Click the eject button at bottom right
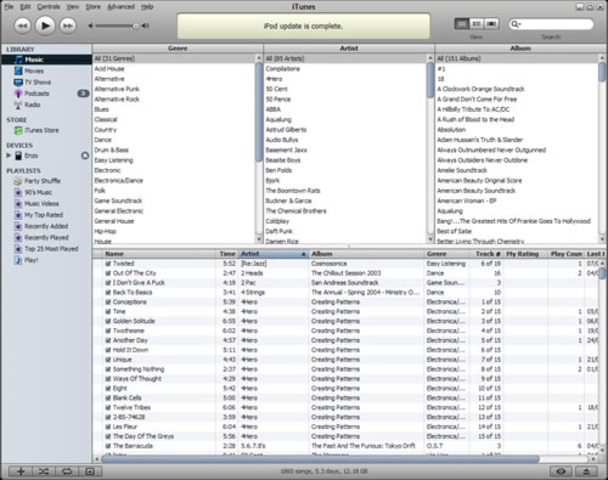Image resolution: width=608 pixels, height=480 pixels. pos(586,471)
